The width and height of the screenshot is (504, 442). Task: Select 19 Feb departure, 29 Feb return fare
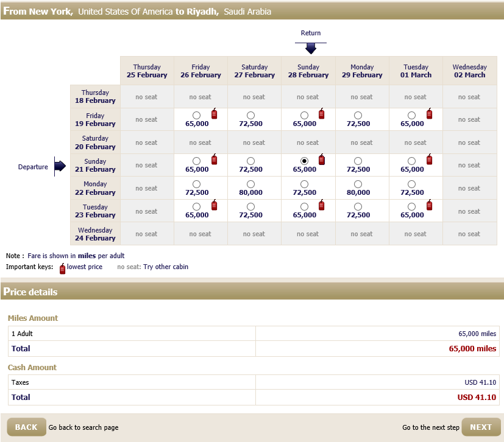[358, 116]
